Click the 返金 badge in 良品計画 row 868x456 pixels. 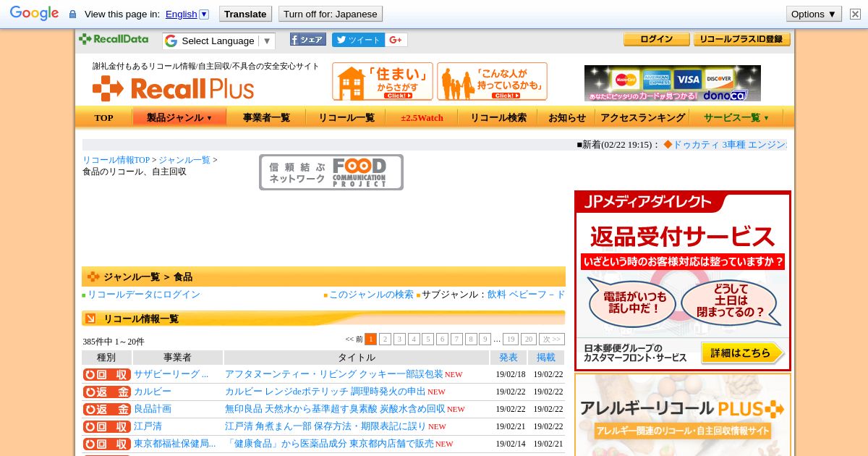(106, 409)
